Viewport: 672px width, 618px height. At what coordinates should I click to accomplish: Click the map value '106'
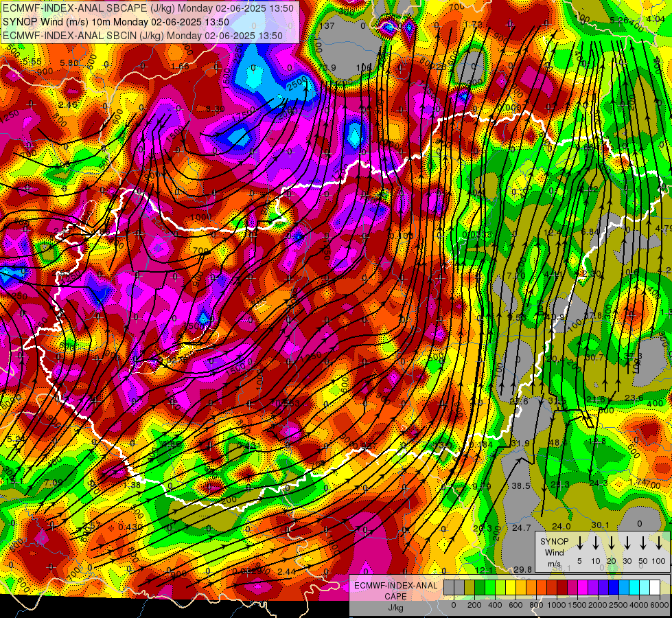[364, 67]
